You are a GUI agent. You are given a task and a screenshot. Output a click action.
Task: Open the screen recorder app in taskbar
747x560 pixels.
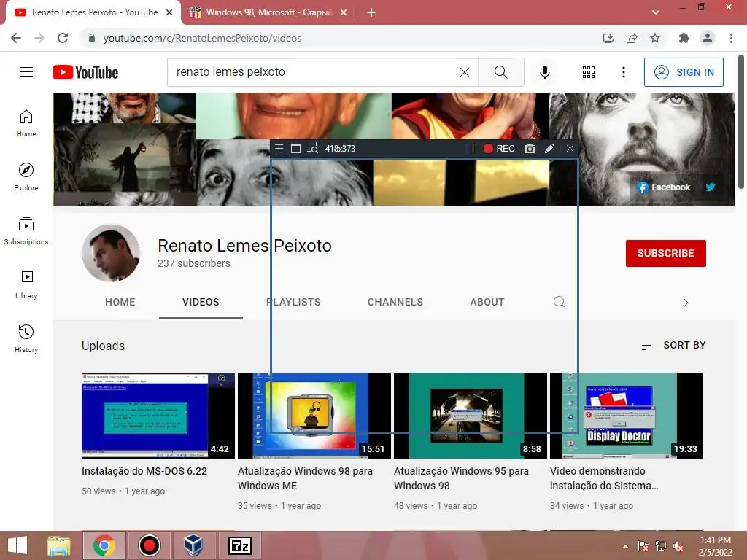coord(149,545)
